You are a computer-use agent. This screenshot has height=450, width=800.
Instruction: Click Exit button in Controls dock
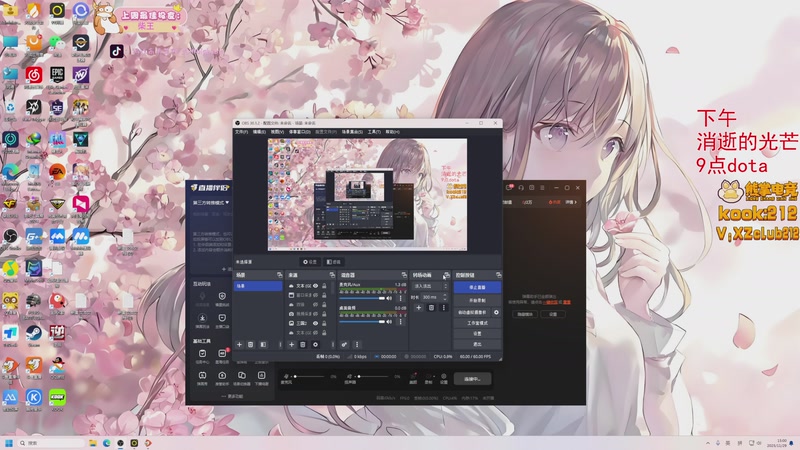point(478,344)
